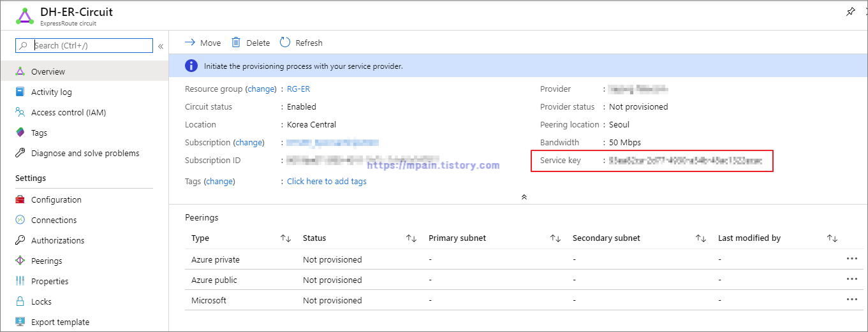Sort by Last modified by column arrows
This screenshot has width=868, height=332.
[832, 238]
